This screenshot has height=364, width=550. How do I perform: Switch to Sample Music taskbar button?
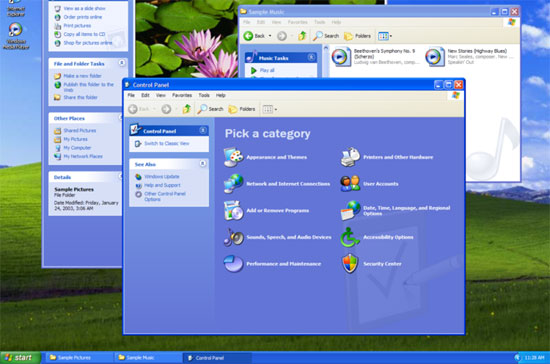click(x=148, y=358)
